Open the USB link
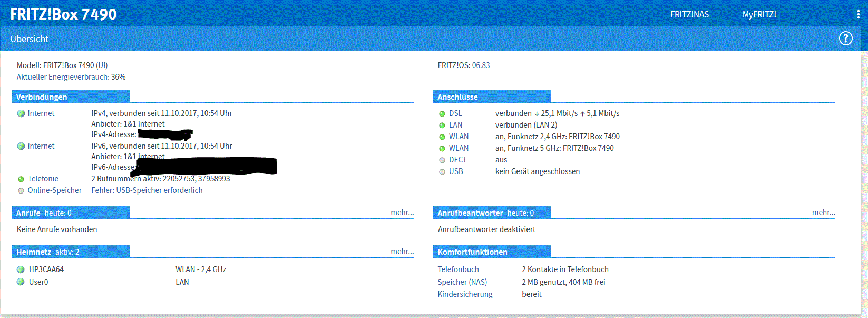The image size is (868, 318). [x=456, y=171]
